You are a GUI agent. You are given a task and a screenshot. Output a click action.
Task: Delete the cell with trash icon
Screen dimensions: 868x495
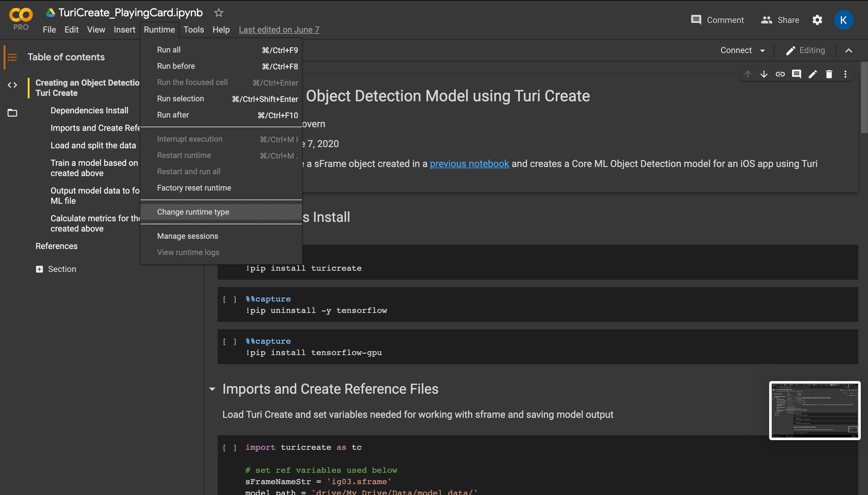pos(829,74)
